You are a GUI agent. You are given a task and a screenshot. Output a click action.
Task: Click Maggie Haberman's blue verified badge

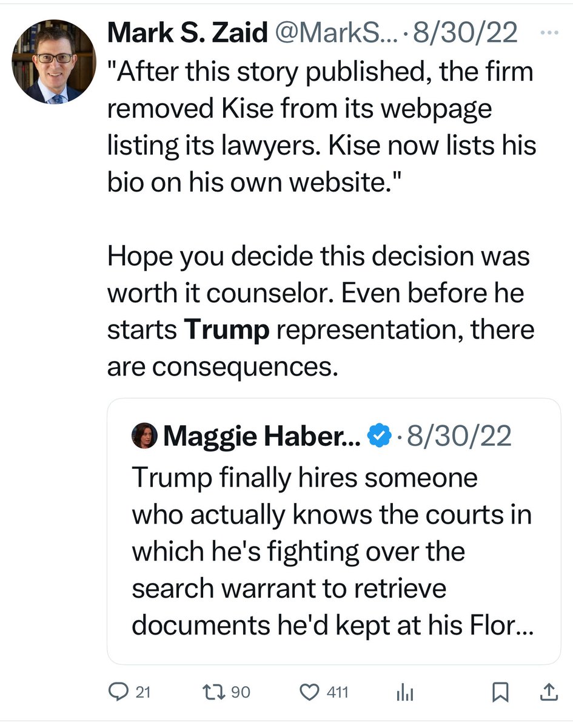coord(380,436)
